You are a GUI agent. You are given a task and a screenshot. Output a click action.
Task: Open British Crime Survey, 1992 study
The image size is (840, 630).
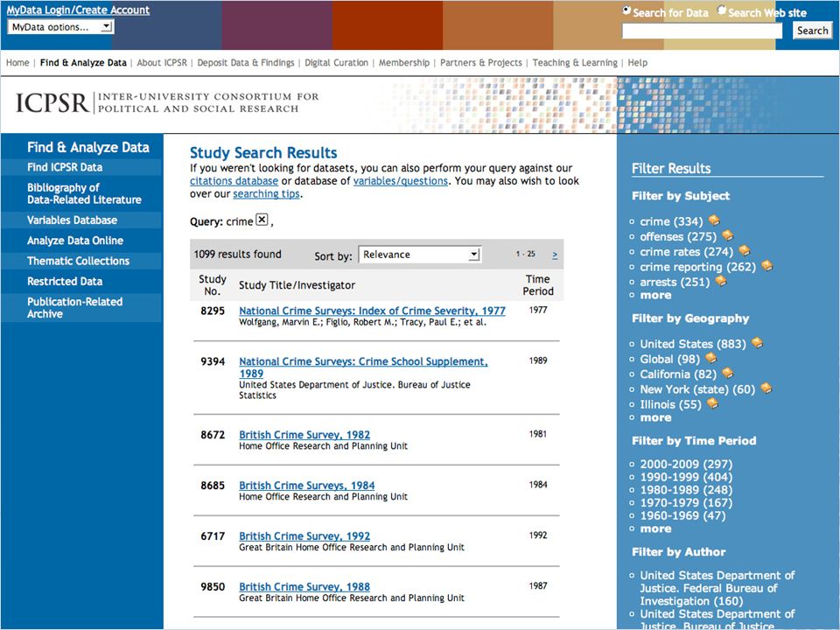click(304, 536)
